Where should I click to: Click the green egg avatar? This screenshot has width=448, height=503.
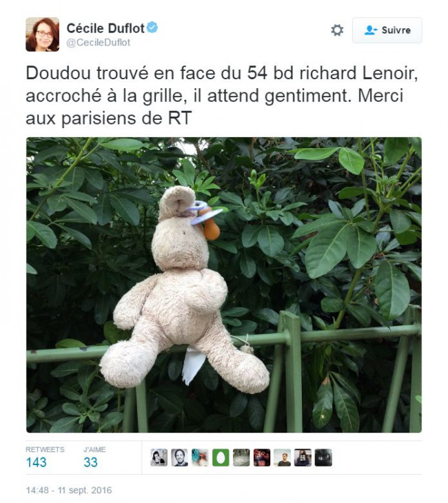pyautogui.click(x=221, y=458)
